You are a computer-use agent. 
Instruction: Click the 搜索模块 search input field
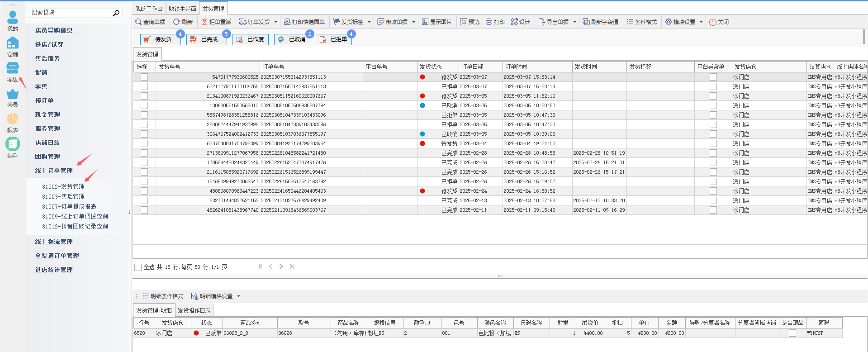pyautogui.click(x=70, y=13)
